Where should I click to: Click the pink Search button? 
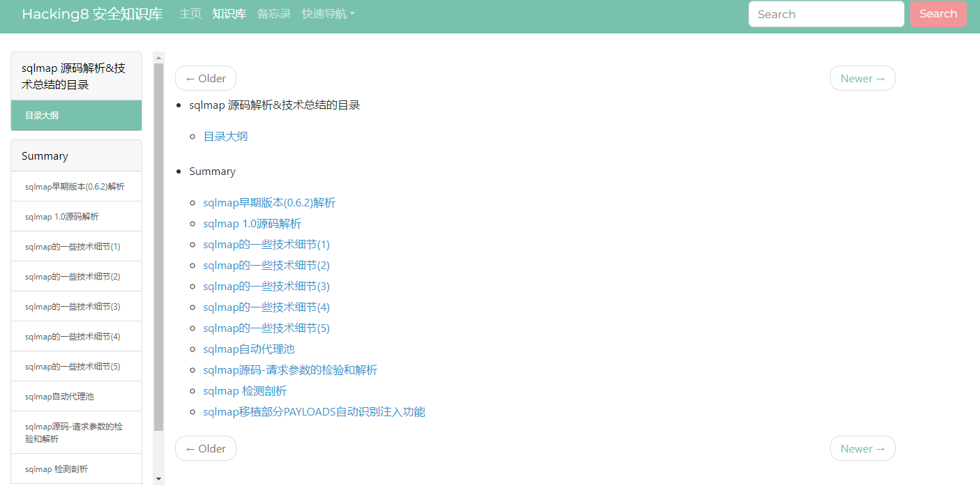(938, 14)
